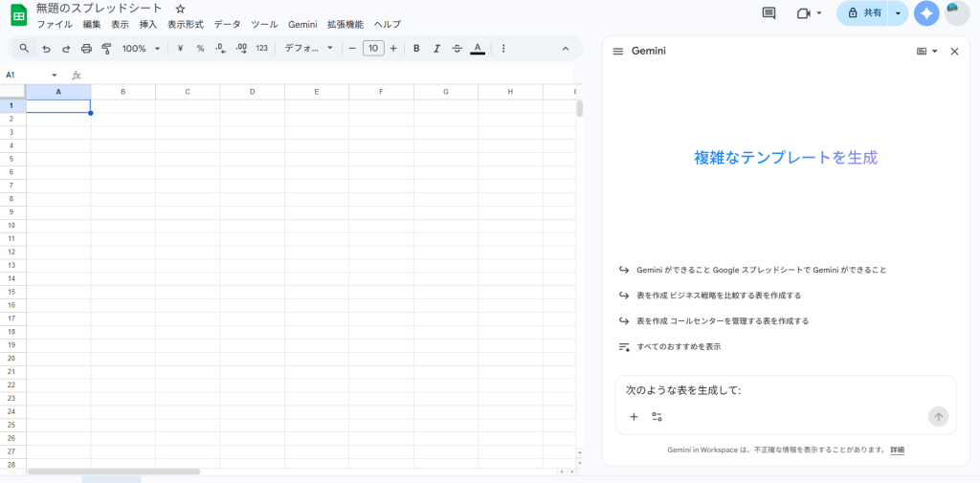Click the print icon
The width and height of the screenshot is (980, 483).
coord(86,48)
